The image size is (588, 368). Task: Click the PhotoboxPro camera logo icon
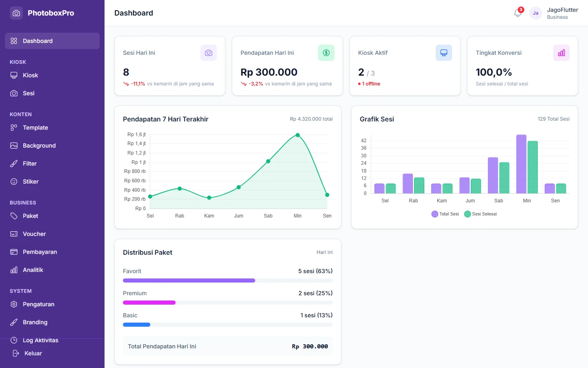[16, 13]
